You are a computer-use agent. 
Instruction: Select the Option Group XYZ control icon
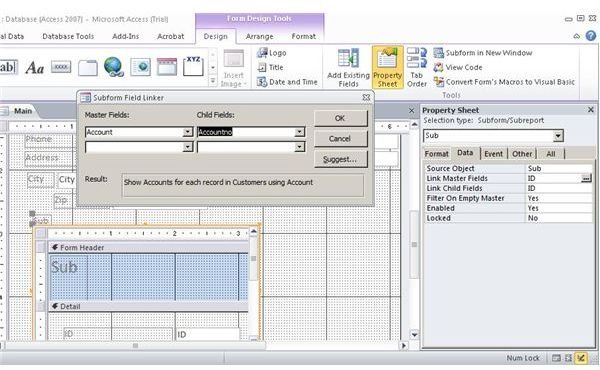click(x=193, y=66)
